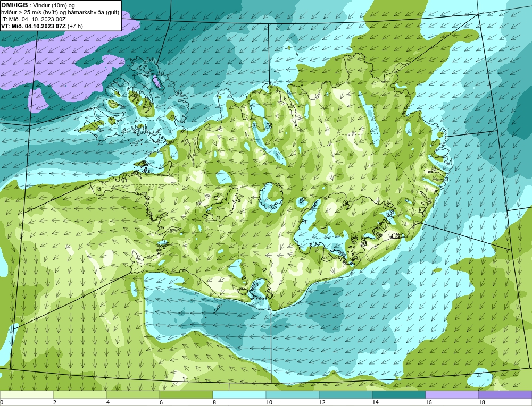Click the legend tick label '14'
532x406 pixels.
[375, 402]
